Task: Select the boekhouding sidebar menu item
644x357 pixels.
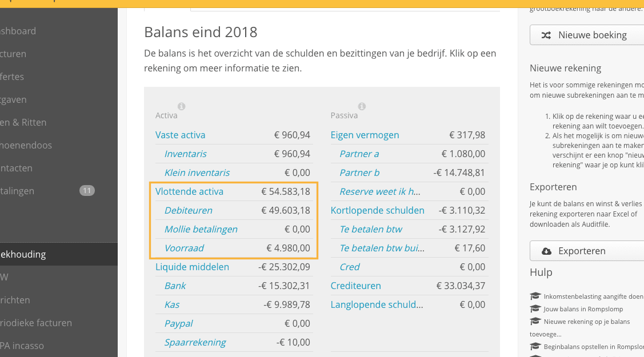Action: tap(59, 254)
